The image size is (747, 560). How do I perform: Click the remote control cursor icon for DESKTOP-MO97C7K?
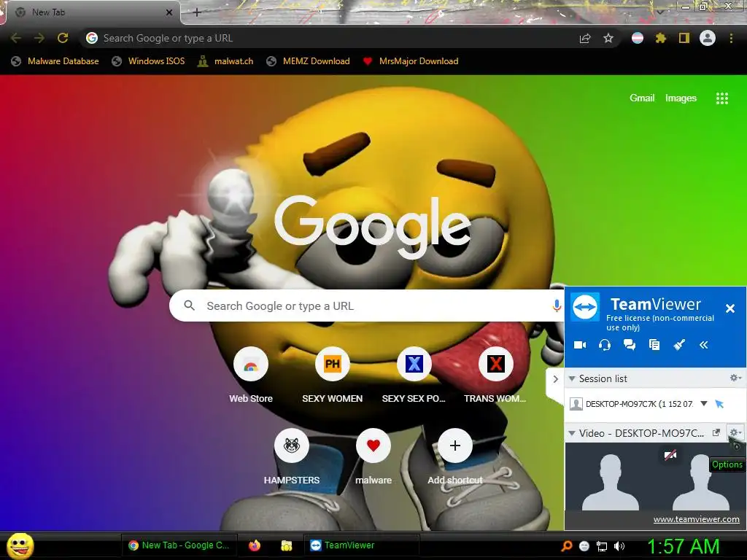pos(719,404)
